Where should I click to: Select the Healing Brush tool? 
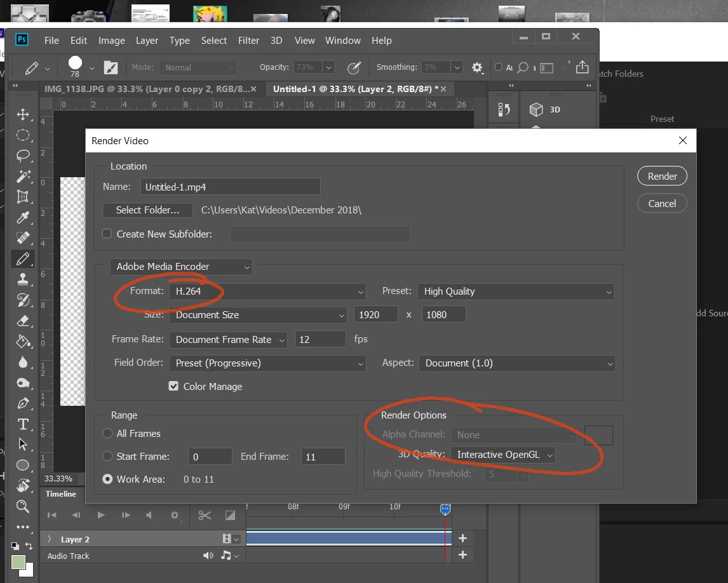pyautogui.click(x=23, y=238)
